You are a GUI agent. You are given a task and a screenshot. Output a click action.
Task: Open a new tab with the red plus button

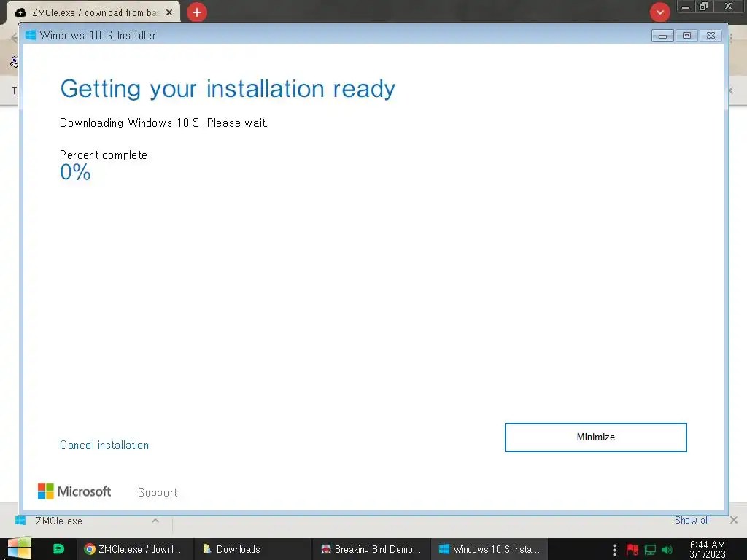197,12
